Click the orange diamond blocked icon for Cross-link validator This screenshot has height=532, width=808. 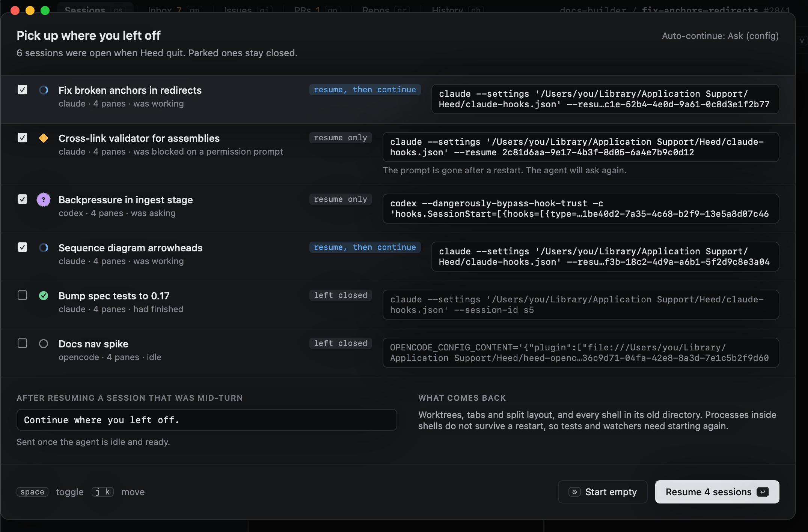44,138
